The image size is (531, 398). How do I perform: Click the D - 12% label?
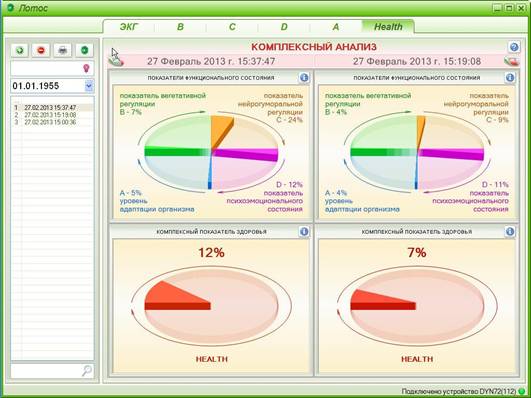click(289, 185)
